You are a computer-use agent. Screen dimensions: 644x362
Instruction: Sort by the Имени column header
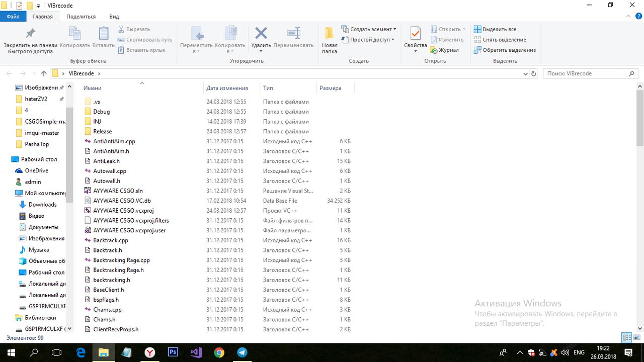coord(92,88)
